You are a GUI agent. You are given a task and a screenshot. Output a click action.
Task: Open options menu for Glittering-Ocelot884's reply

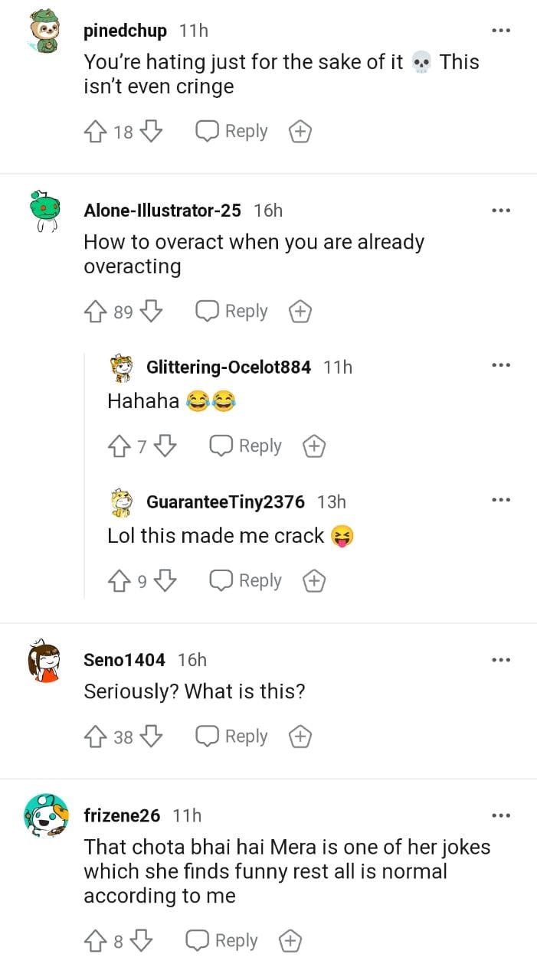[500, 365]
